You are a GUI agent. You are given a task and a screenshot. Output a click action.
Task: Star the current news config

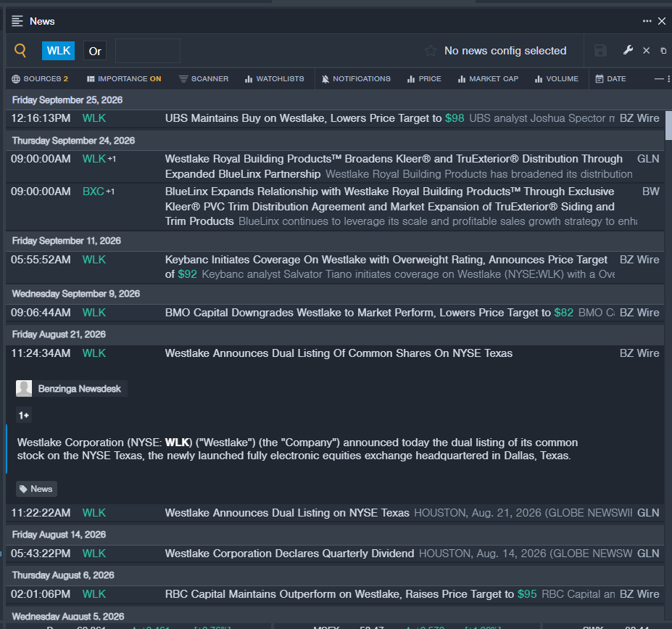click(431, 51)
